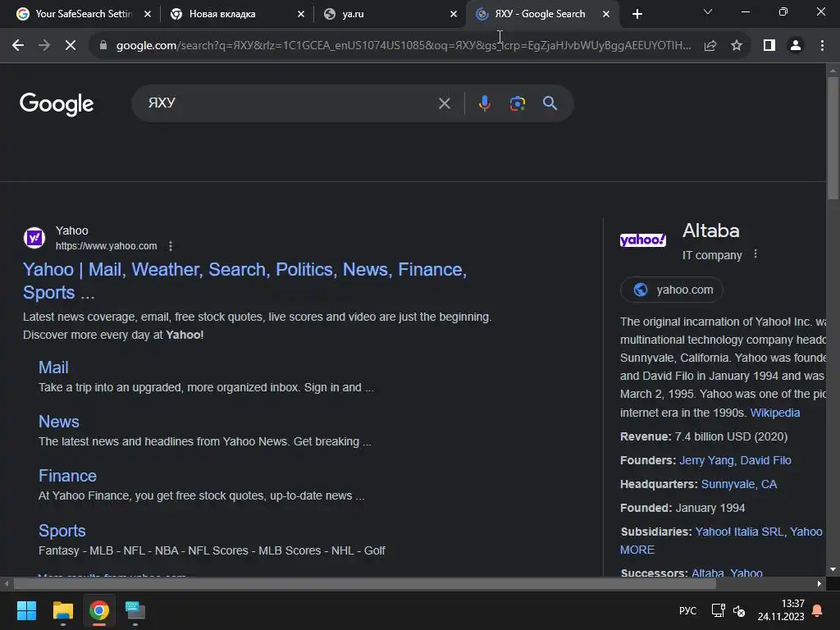840x630 pixels.
Task: Bookmark this page with the star icon
Action: click(x=737, y=46)
